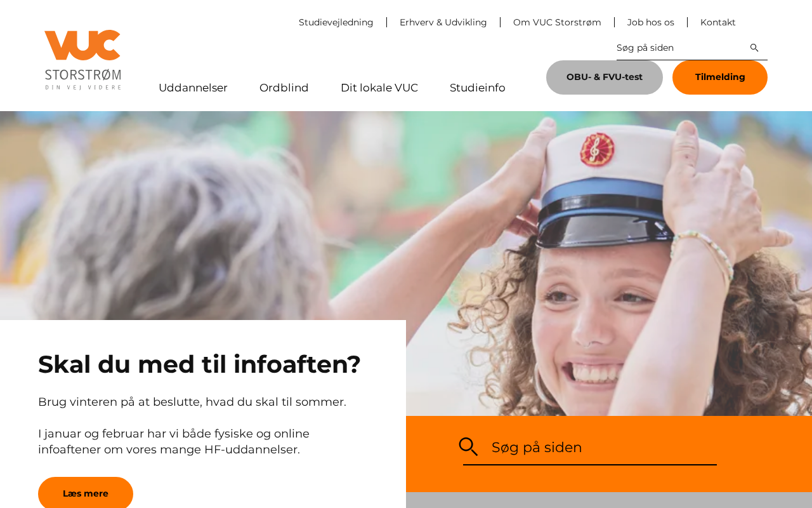Click the small magnifier icon in header search

[754, 48]
